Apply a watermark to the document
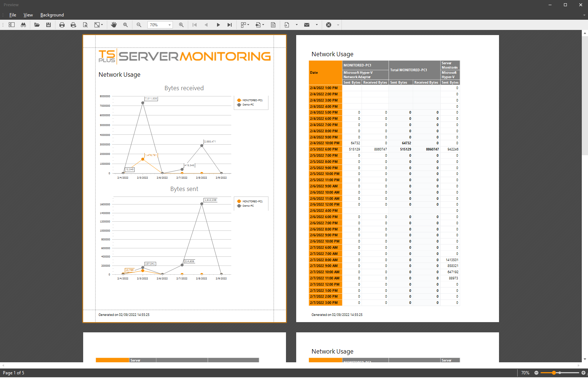This screenshot has width=588, height=378. click(x=273, y=25)
